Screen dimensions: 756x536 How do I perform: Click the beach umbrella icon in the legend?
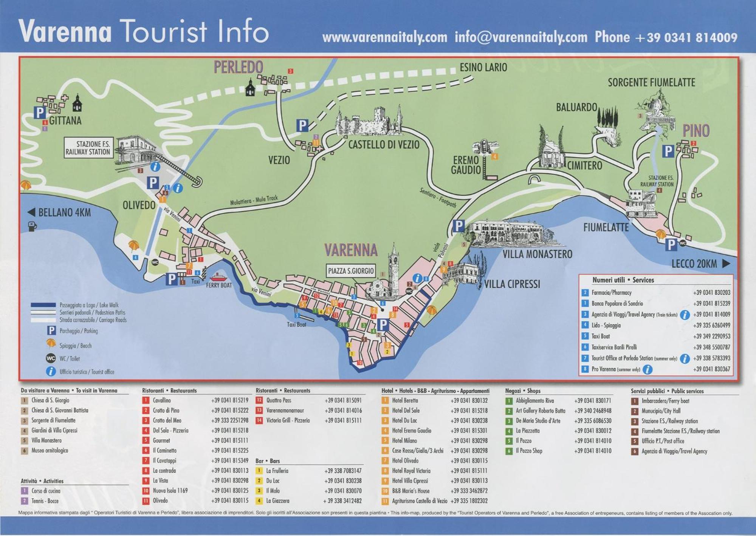point(51,343)
